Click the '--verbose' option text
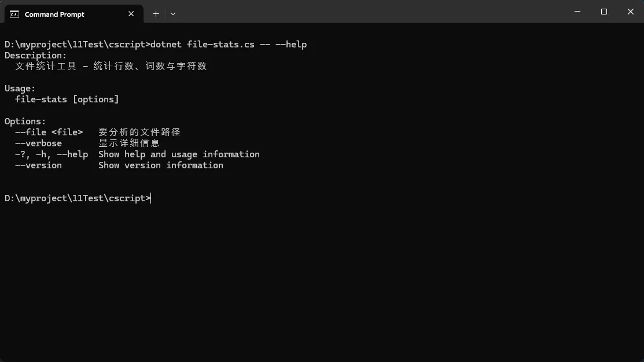This screenshot has height=362, width=644. [39, 143]
